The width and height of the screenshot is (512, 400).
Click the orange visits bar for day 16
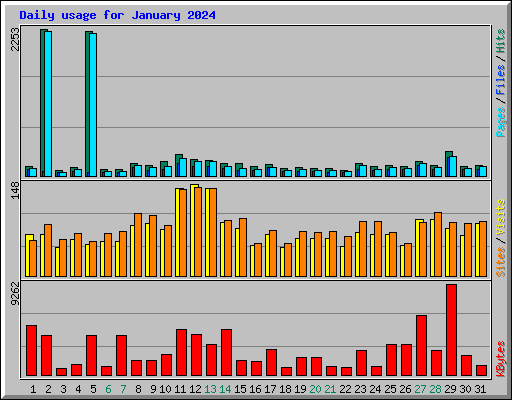(258, 260)
